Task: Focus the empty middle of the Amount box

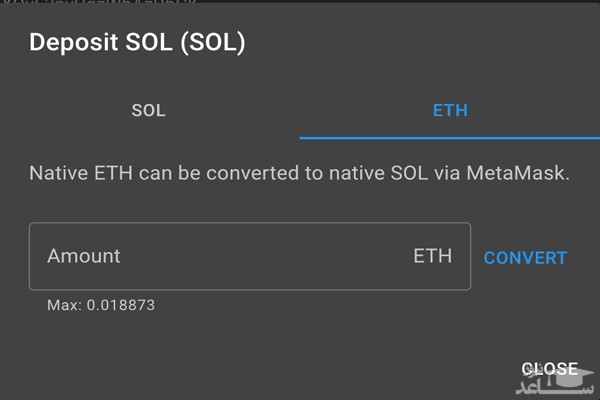Action: [270, 256]
